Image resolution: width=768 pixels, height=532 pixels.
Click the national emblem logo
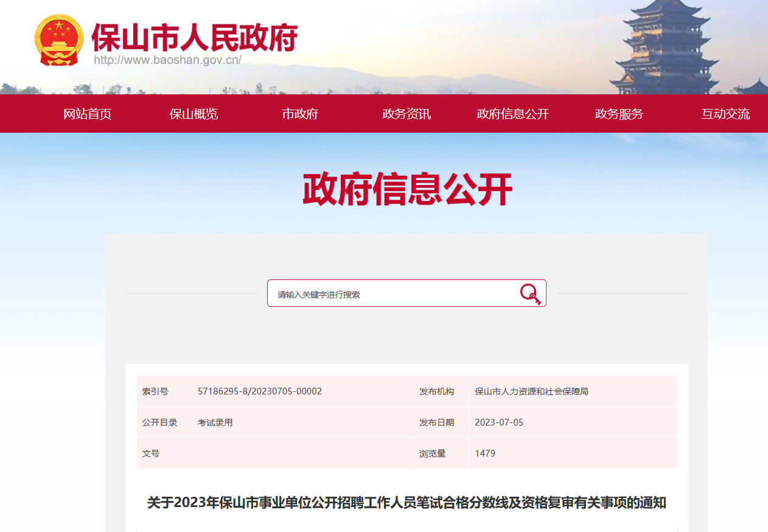coord(58,40)
